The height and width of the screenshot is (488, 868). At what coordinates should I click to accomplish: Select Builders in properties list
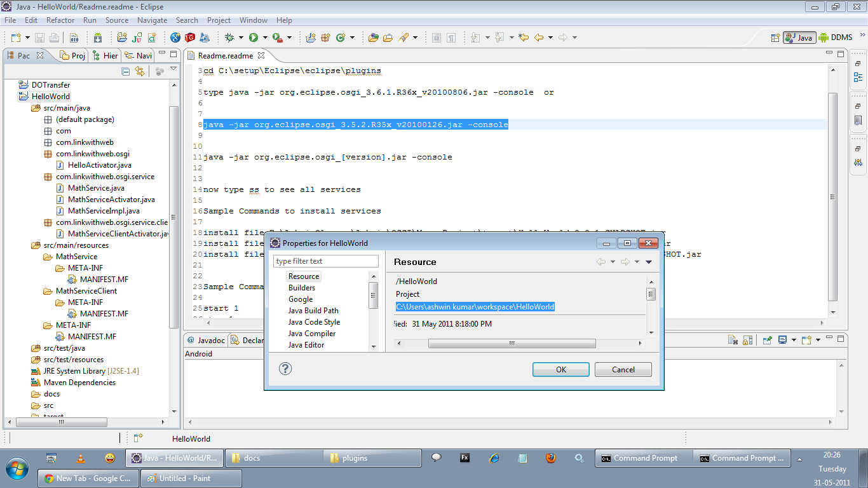click(302, 288)
